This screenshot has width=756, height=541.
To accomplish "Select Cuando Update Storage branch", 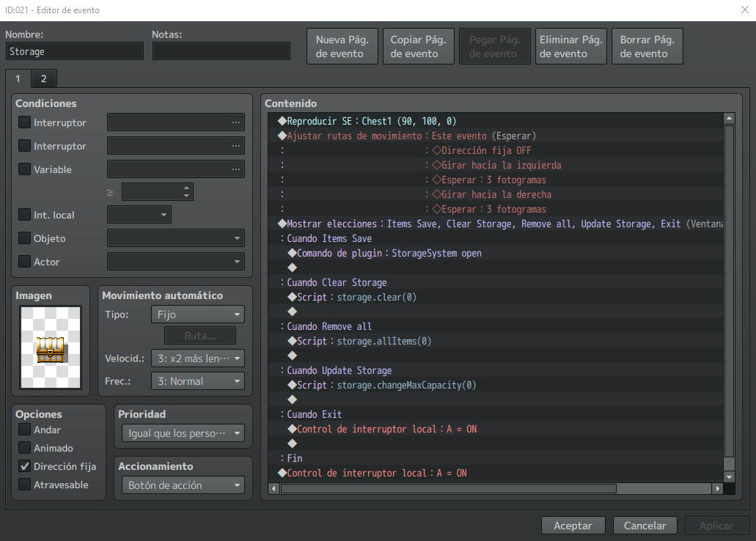I will [x=496, y=370].
